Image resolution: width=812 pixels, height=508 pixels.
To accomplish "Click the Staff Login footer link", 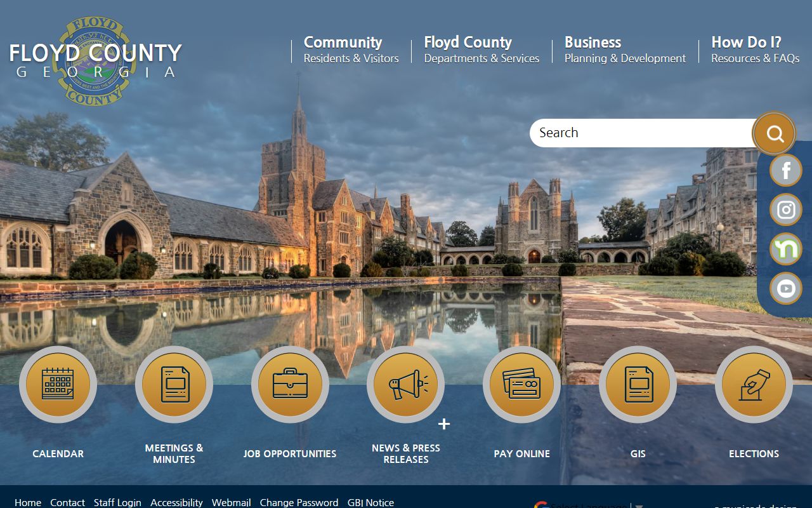I will [x=117, y=502].
